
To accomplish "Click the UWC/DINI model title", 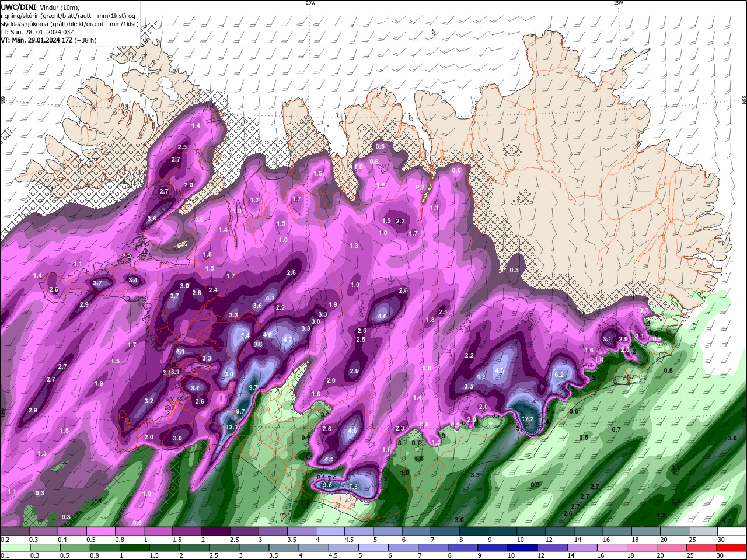I will click(x=18, y=7).
